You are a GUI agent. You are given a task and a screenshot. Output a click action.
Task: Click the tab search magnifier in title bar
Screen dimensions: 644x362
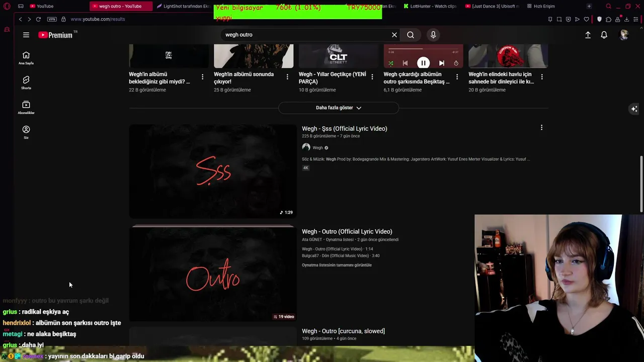pos(608,6)
